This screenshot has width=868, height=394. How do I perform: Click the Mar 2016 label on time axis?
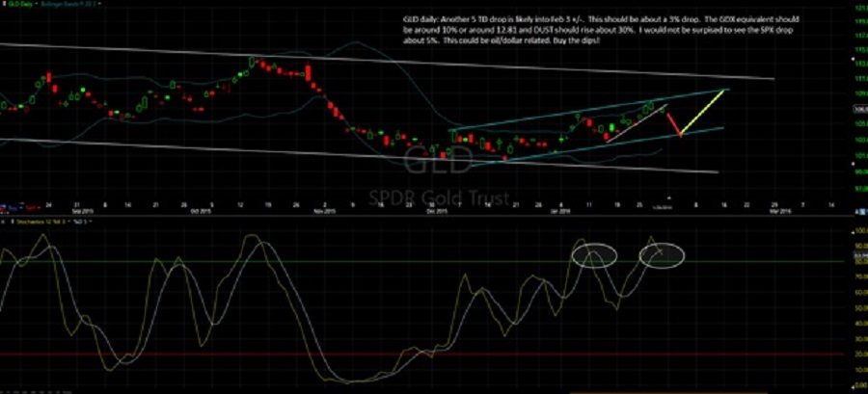coord(780,211)
